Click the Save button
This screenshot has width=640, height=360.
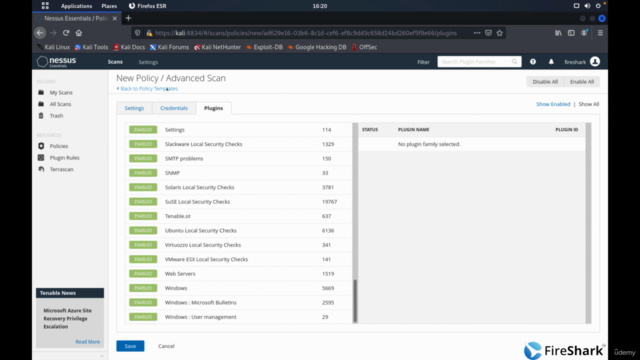tap(130, 346)
